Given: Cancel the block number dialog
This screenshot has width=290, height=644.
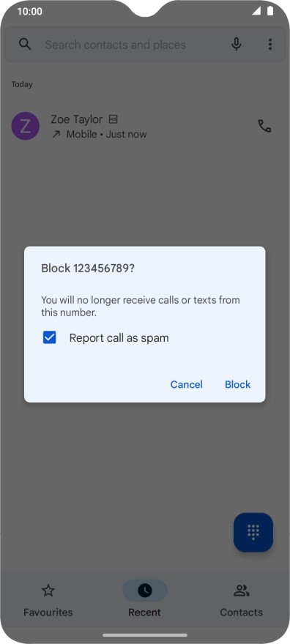Looking at the screenshot, I should click(187, 384).
